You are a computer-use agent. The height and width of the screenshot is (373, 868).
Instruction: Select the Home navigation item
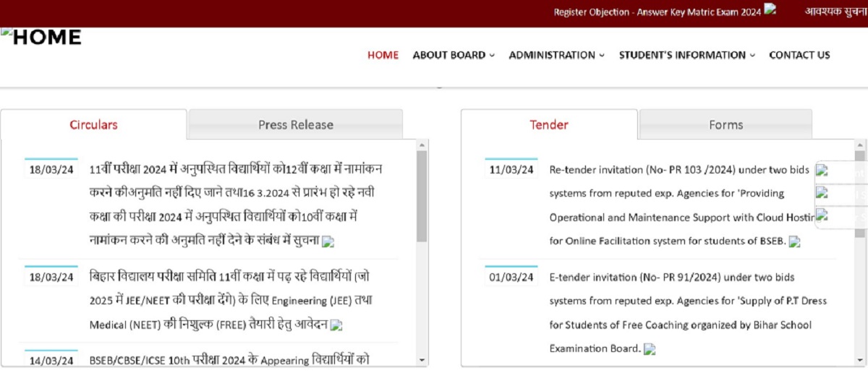click(383, 55)
